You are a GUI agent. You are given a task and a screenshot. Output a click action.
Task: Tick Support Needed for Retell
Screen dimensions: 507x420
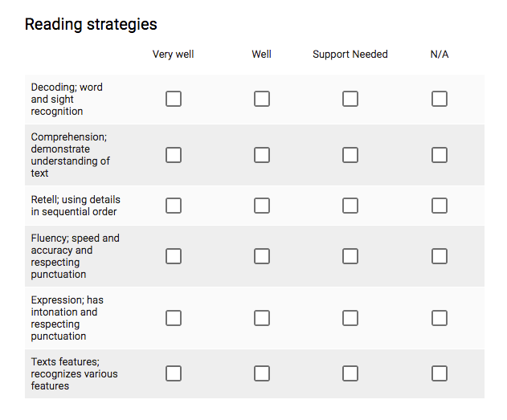coord(350,206)
